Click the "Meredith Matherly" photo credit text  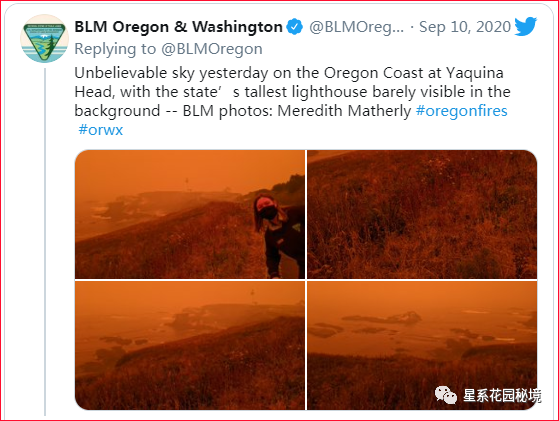pos(344,111)
